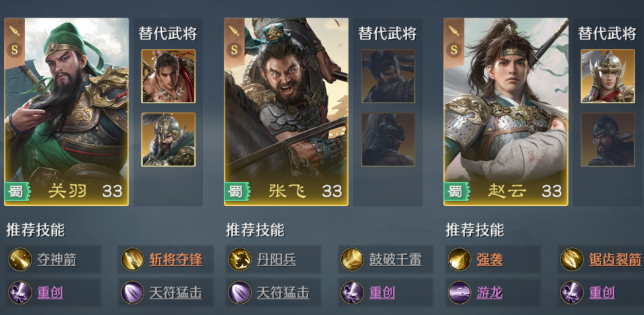Select the 强袭 skill icon
The height and width of the screenshot is (315, 644).
pyautogui.click(x=459, y=260)
